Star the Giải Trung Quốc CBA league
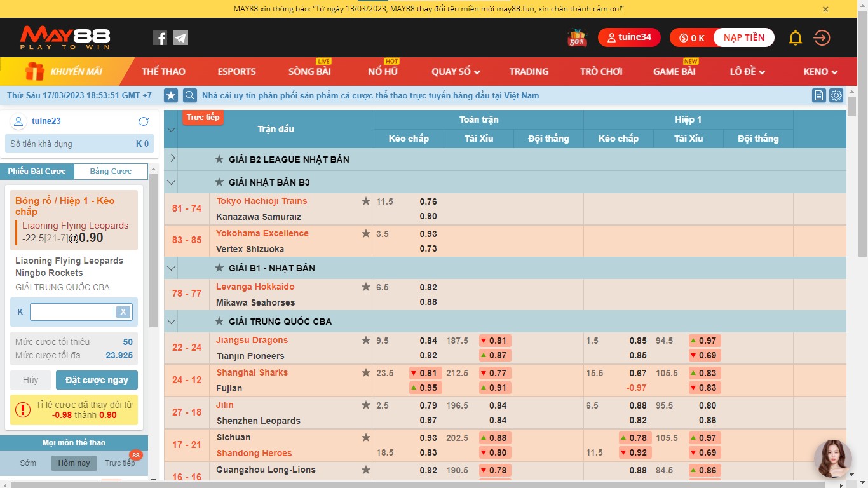Screen dimensions: 868x488 pos(219,322)
